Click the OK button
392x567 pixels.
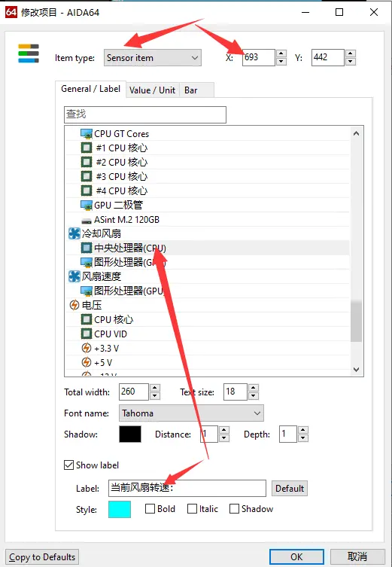click(296, 557)
